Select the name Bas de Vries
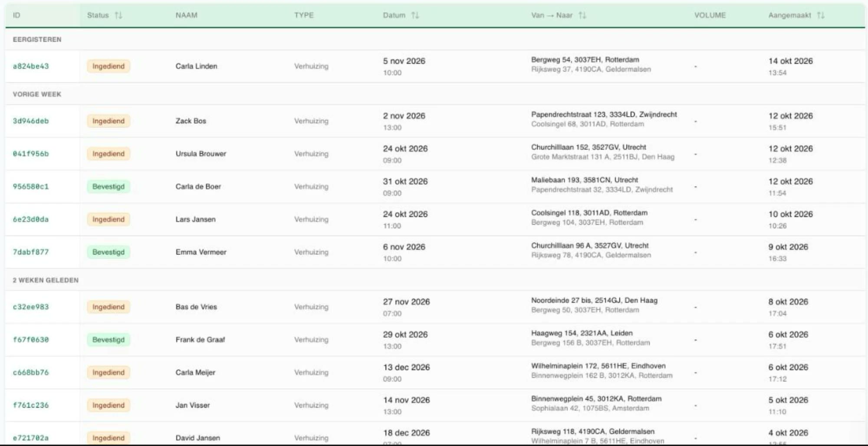Viewport: 868px width, 446px height. tap(196, 307)
